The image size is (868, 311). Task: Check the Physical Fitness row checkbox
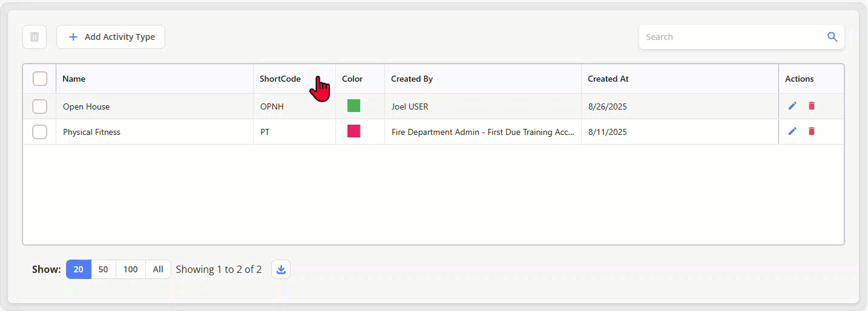pos(40,132)
